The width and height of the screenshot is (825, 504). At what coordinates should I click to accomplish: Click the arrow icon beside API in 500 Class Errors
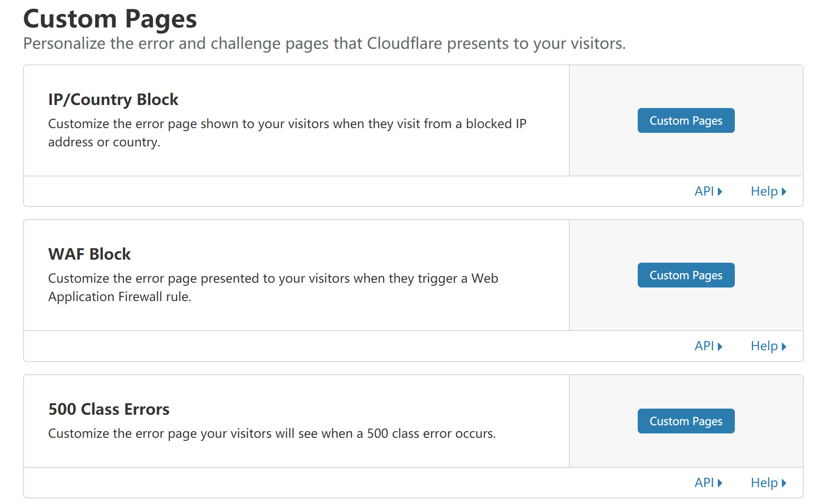(x=720, y=483)
